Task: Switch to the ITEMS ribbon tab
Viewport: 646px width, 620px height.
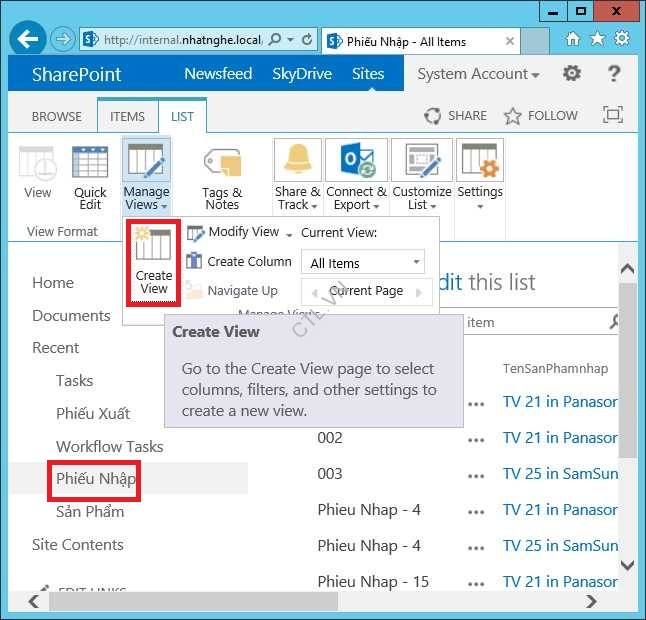Action: [127, 116]
